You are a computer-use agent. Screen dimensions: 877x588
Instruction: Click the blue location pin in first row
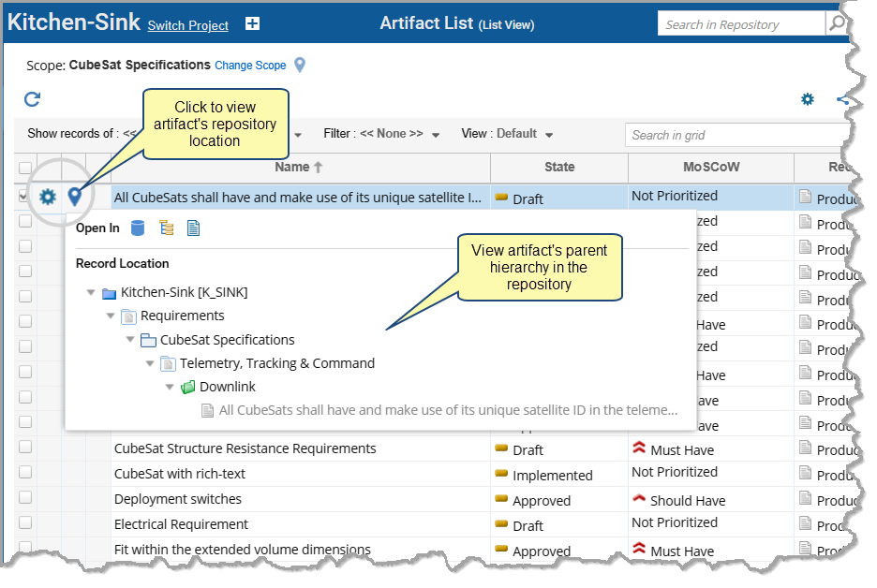(x=74, y=197)
